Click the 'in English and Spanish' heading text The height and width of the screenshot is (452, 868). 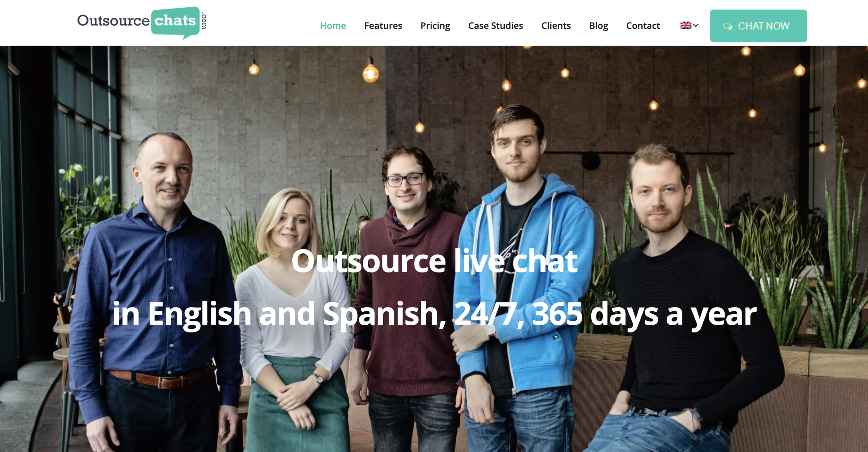pyautogui.click(x=279, y=314)
